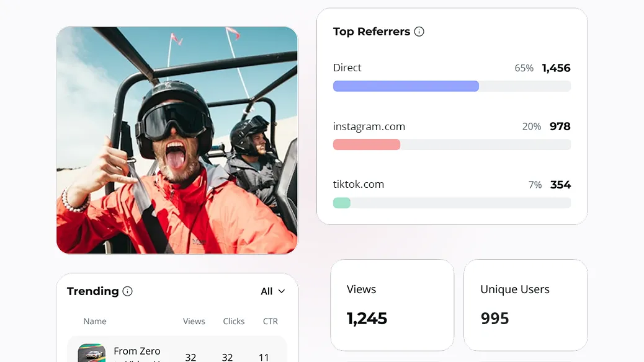The image size is (644, 362).
Task: Open the Views metric card
Action: [392, 305]
